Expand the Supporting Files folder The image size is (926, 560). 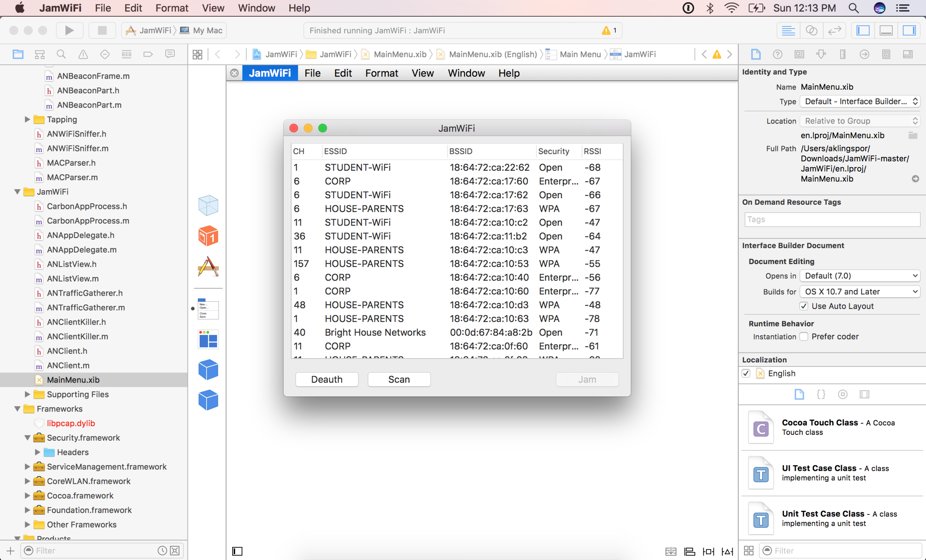pos(27,394)
